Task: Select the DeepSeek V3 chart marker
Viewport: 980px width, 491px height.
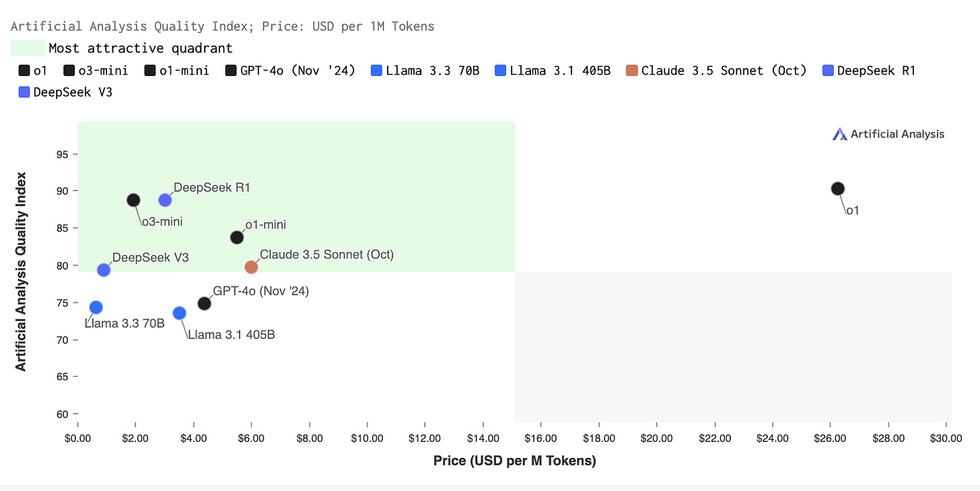Action: (x=104, y=270)
